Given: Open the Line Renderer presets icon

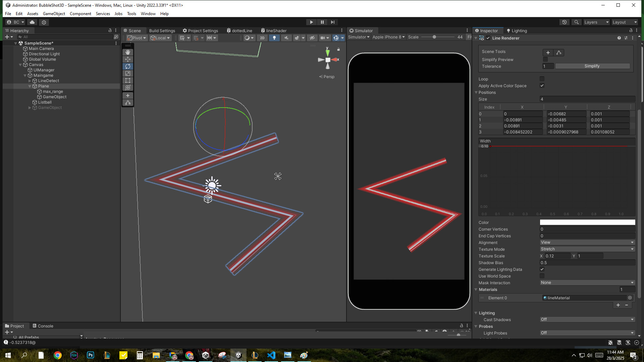Looking at the screenshot, I should click(x=626, y=38).
